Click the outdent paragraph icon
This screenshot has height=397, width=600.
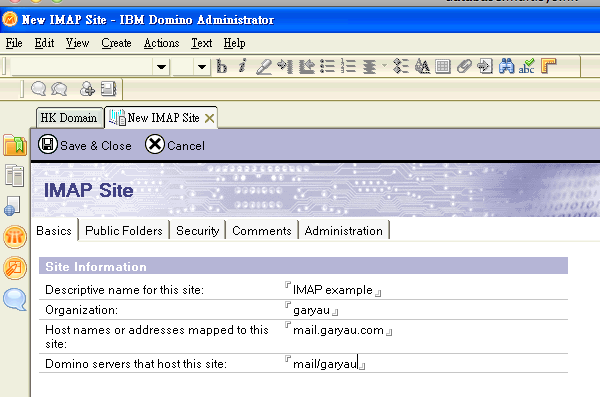[307, 67]
